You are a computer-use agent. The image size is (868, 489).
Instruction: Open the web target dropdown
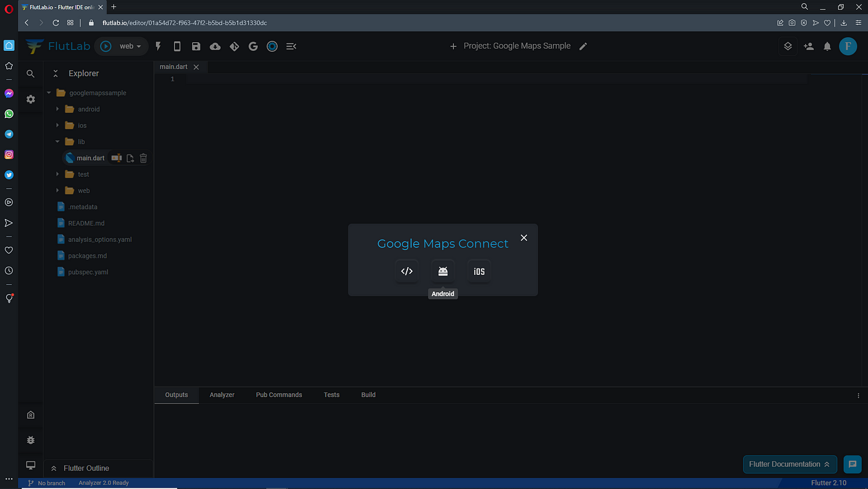point(130,46)
